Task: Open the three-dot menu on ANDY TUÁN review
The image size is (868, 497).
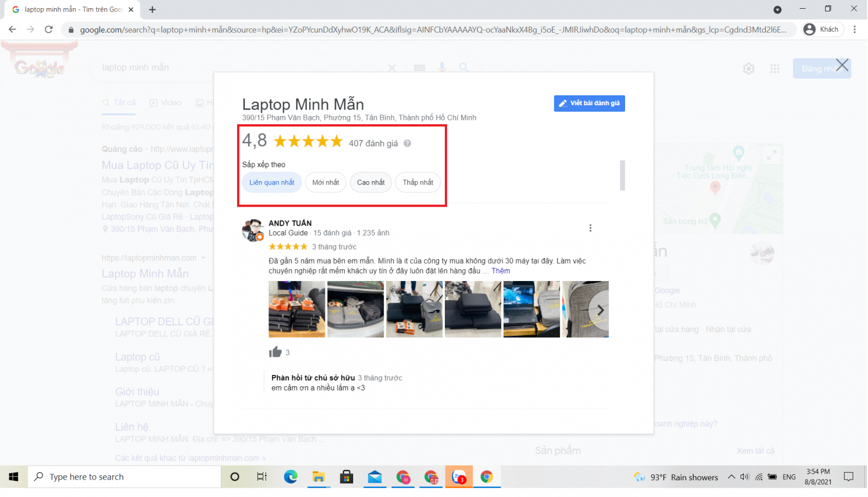Action: 590,228
